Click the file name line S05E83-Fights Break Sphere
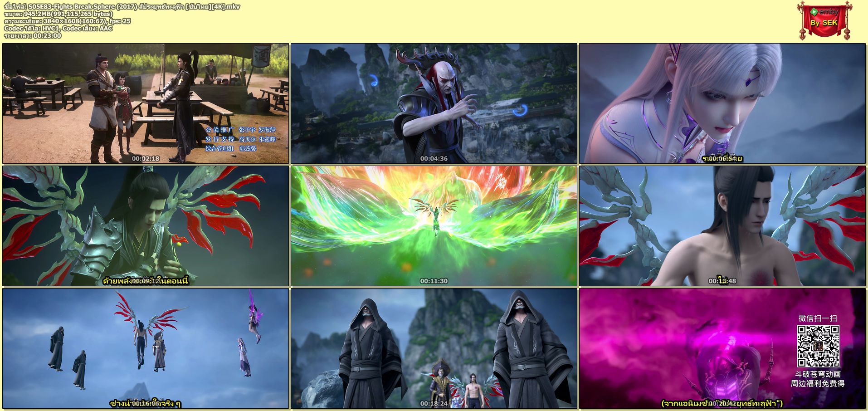 tap(122, 6)
